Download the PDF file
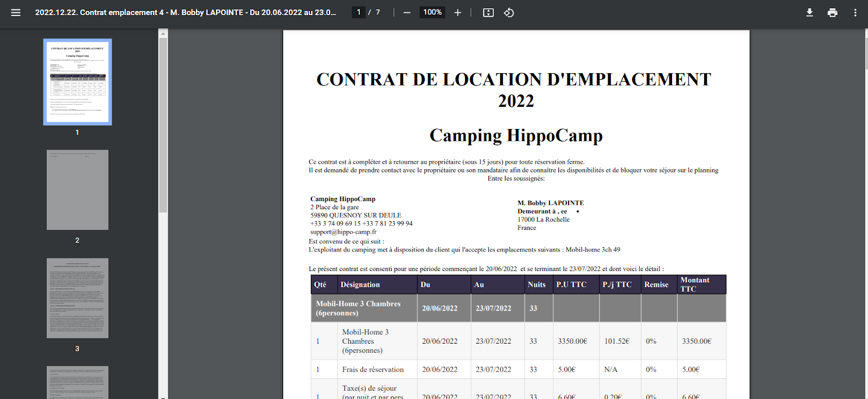868x399 pixels. coord(809,12)
